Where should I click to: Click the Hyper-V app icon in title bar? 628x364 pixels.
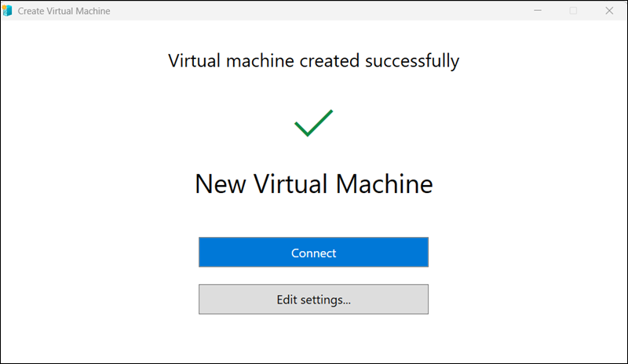(7, 11)
